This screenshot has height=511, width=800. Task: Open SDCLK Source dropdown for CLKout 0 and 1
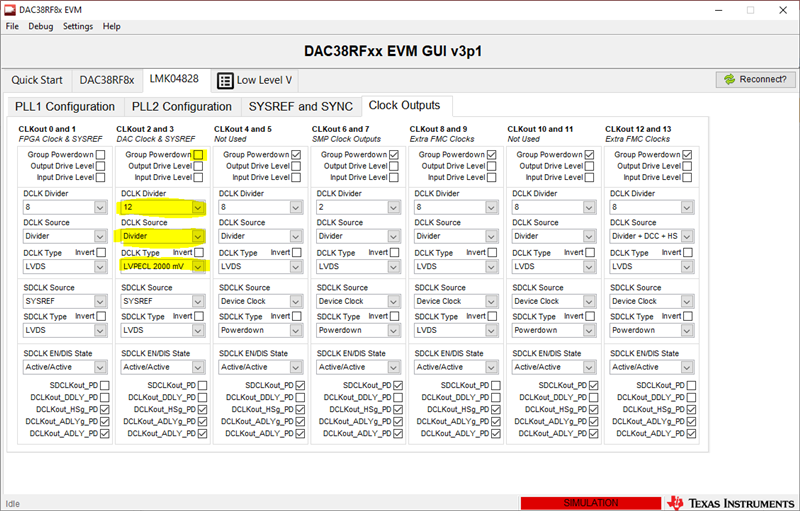point(65,301)
